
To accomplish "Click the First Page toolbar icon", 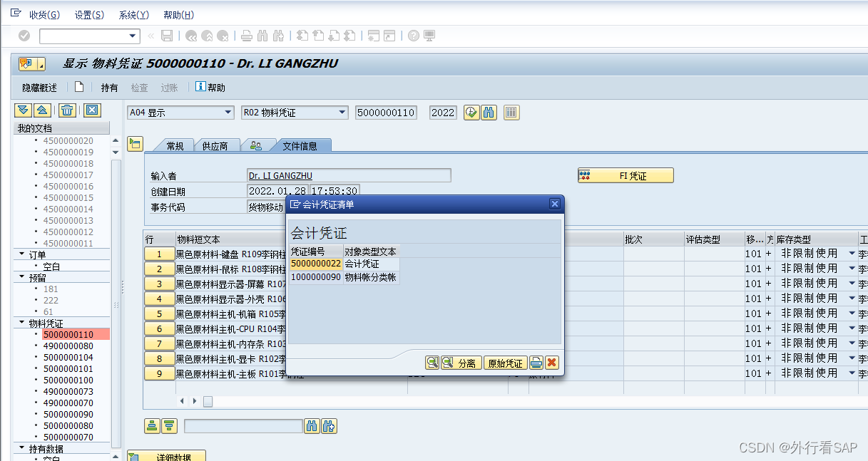I will tap(302, 36).
